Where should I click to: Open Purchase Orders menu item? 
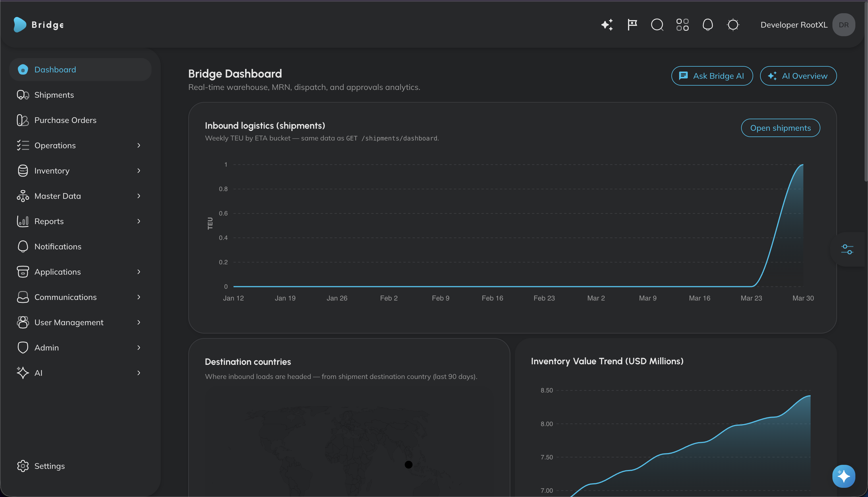[65, 120]
